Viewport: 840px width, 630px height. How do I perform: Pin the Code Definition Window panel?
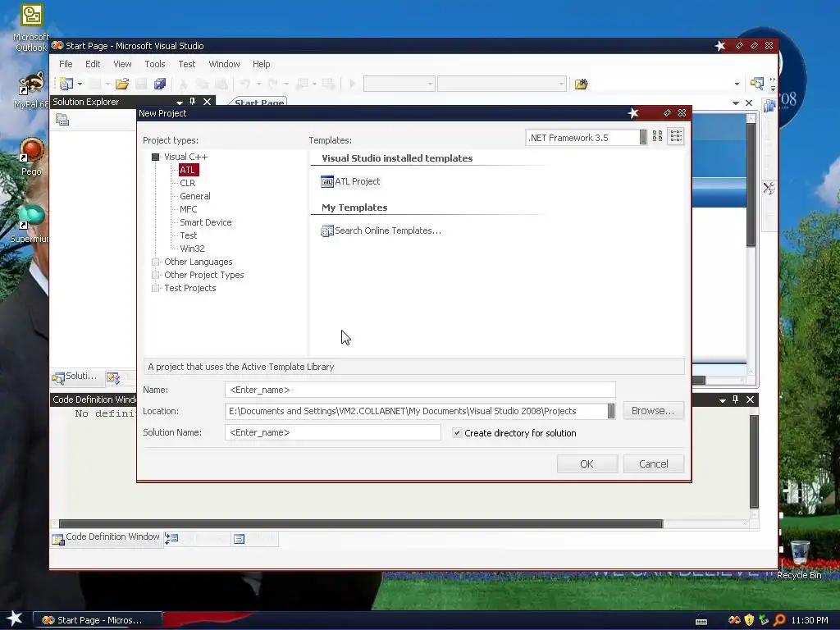tap(736, 399)
